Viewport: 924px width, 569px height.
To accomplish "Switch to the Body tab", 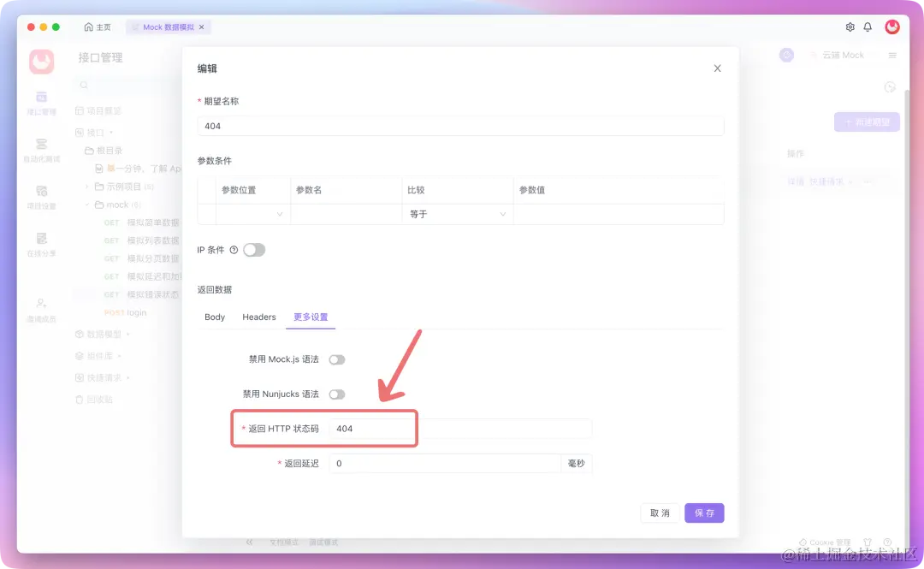I will click(x=215, y=317).
